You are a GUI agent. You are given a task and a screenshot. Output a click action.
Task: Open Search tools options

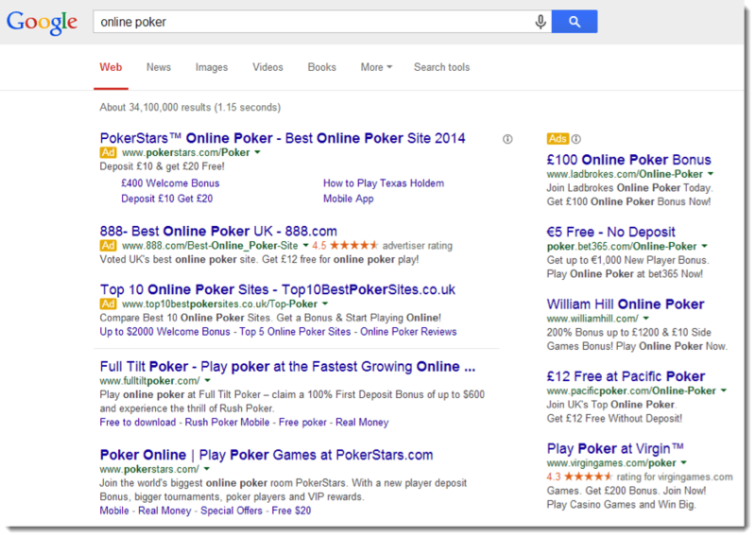pos(441,67)
